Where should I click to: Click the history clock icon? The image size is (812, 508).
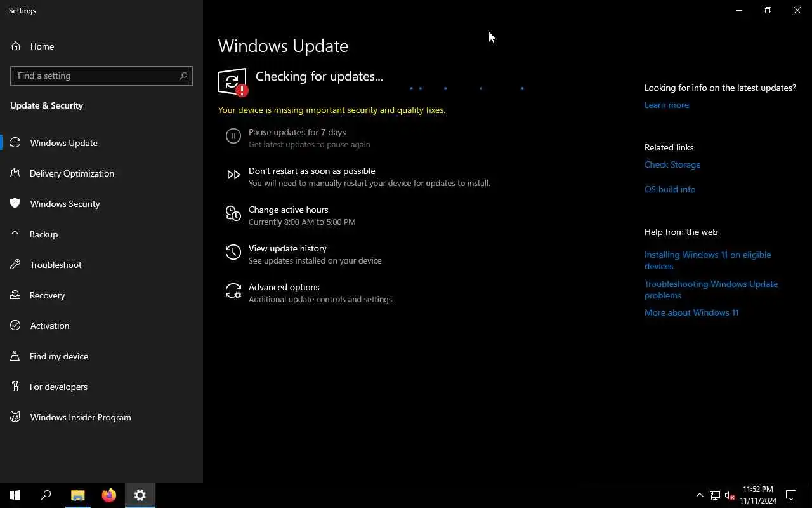(233, 252)
